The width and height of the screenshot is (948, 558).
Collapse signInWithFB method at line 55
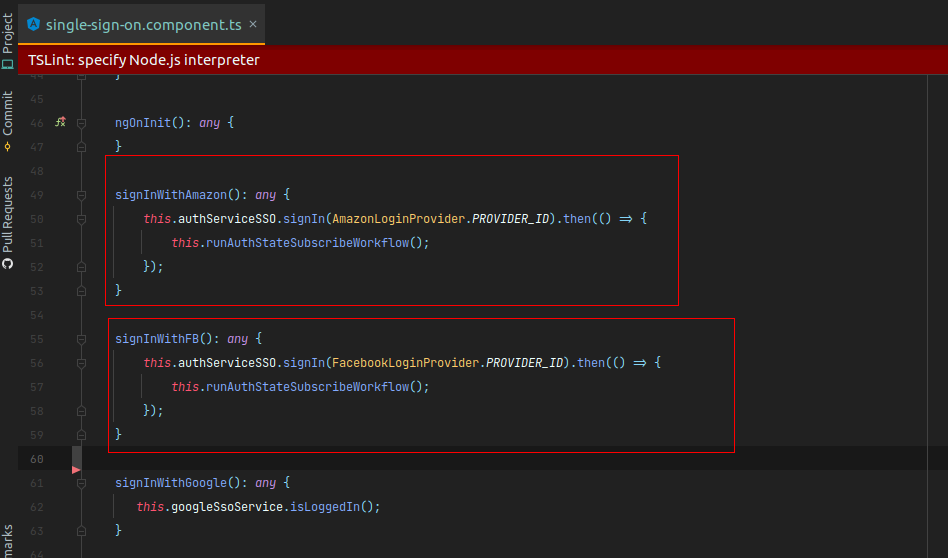pos(81,339)
